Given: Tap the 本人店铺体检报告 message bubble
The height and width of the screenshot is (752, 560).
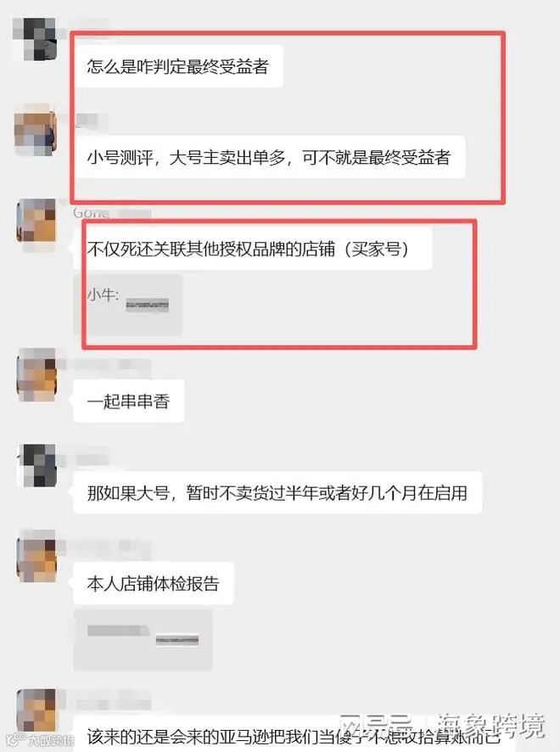Looking at the screenshot, I should click(x=154, y=583).
